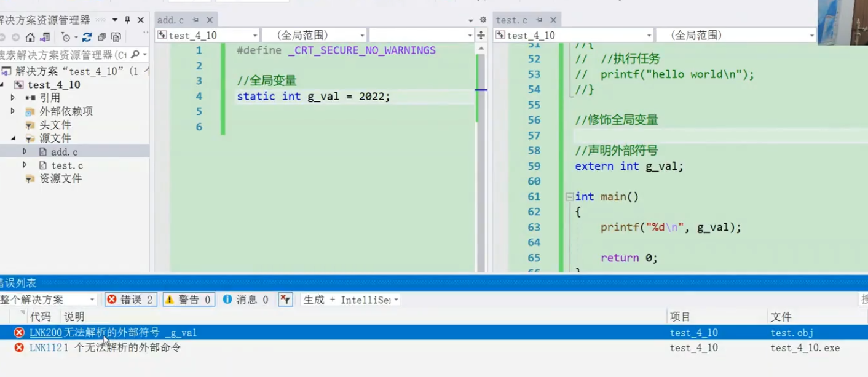This screenshot has width=868, height=377.
Task: Toggle the 警告 0 filter button
Action: (x=189, y=300)
